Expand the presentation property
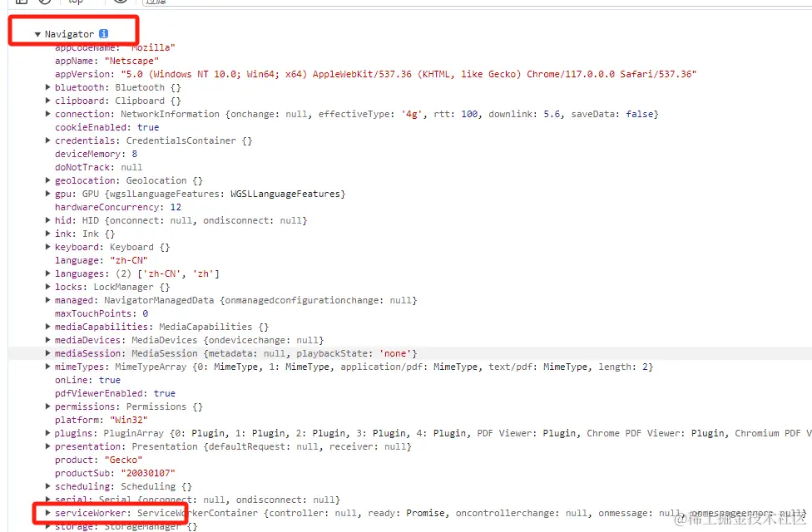The image size is (812, 532). click(47, 446)
